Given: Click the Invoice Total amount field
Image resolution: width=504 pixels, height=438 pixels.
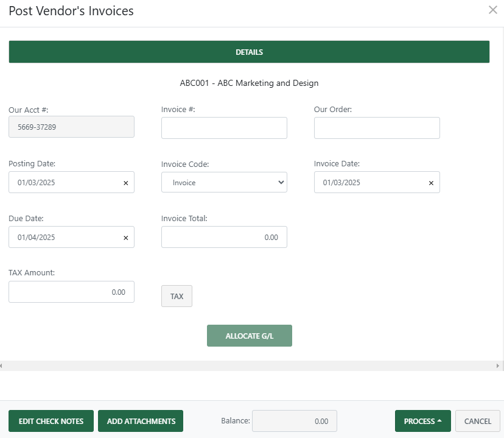Looking at the screenshot, I should click(x=224, y=237).
